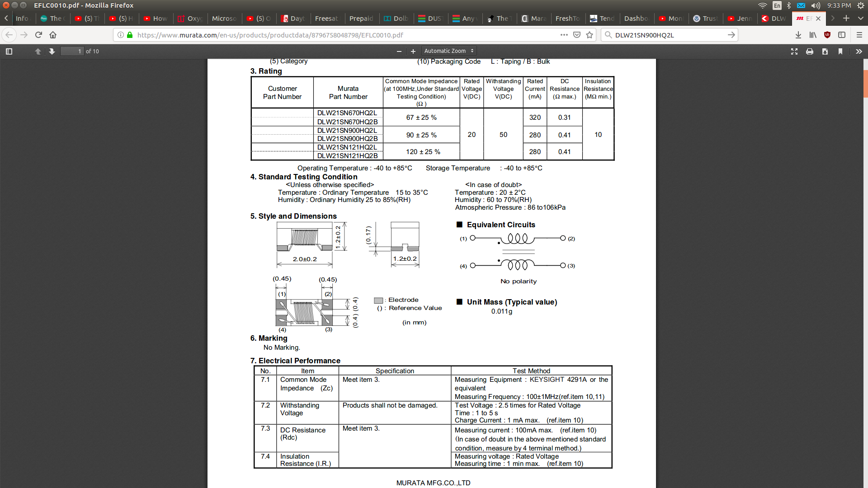Switch to the Freesat tab
Screen dimensions: 868x488
click(326, 19)
